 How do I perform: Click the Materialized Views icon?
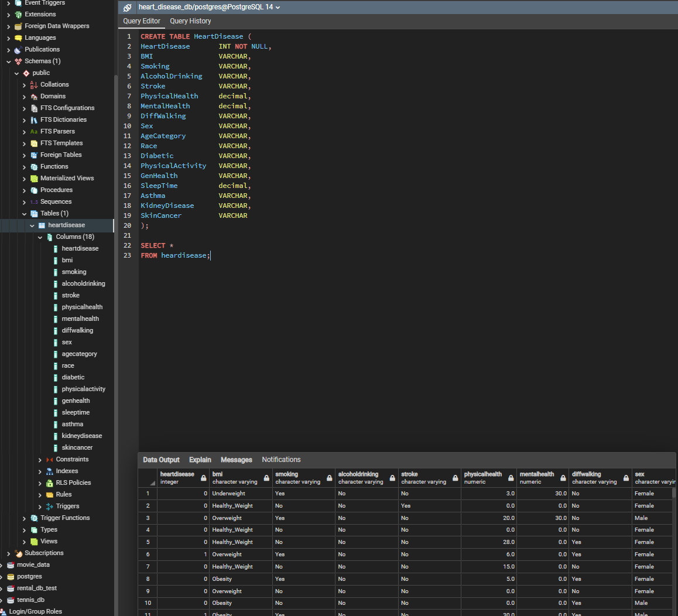click(34, 179)
